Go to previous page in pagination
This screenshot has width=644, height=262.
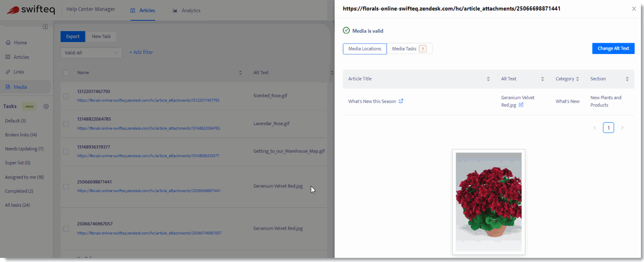click(595, 127)
